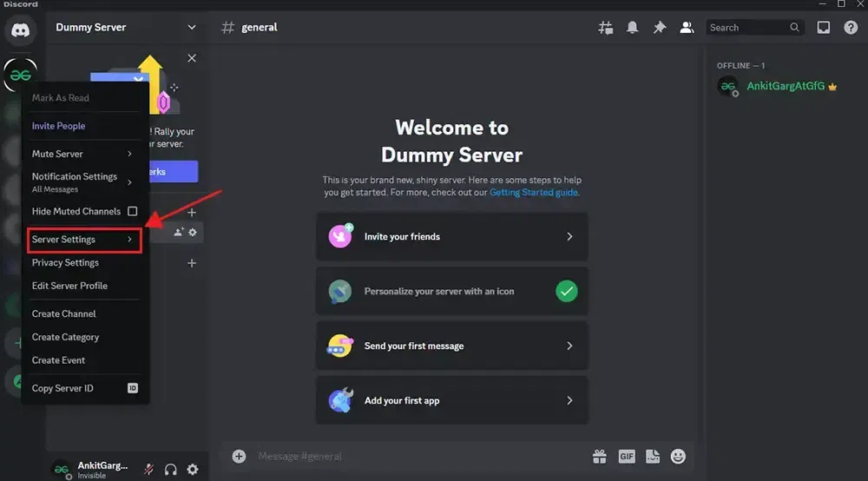Open notification bell settings in header
The image size is (868, 481).
[x=632, y=27]
